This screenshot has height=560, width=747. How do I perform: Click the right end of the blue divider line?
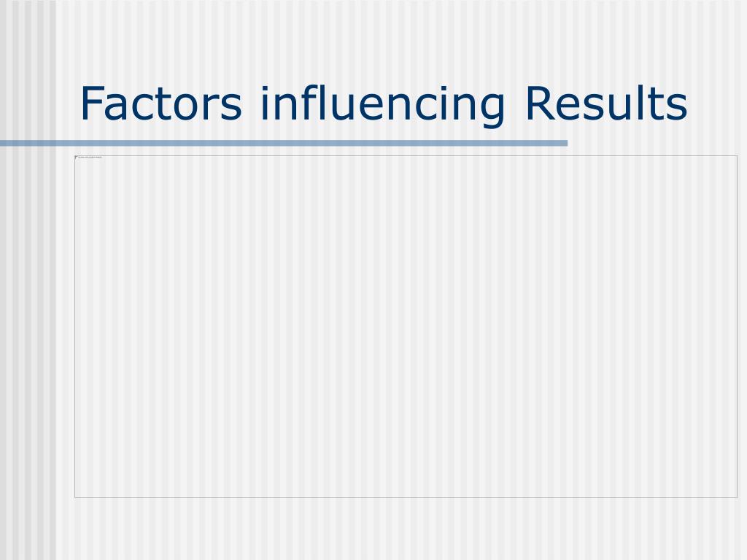(565, 143)
